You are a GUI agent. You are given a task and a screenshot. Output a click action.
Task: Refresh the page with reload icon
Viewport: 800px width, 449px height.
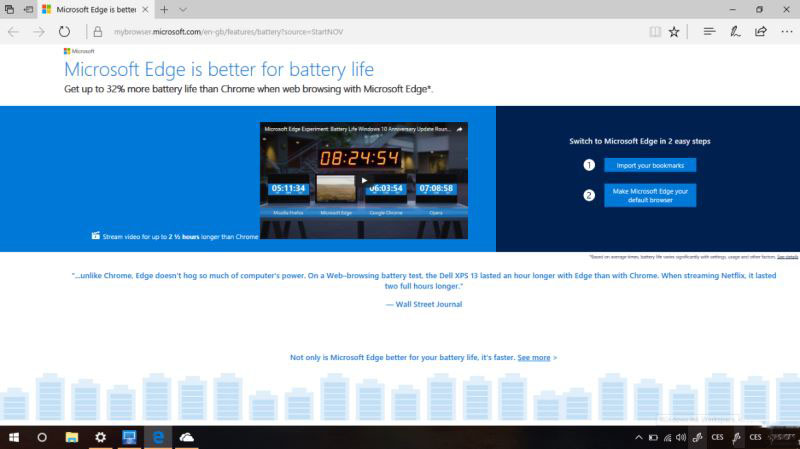[x=64, y=31]
